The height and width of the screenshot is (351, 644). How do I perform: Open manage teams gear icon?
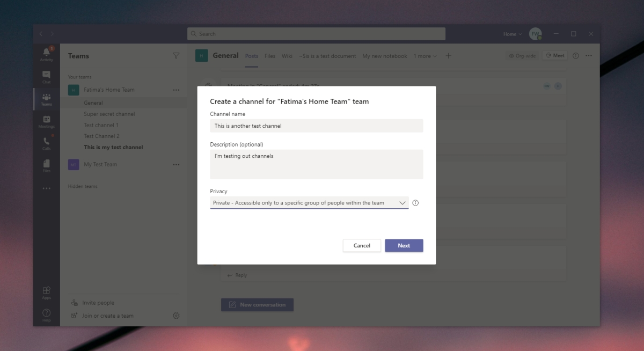tap(176, 316)
